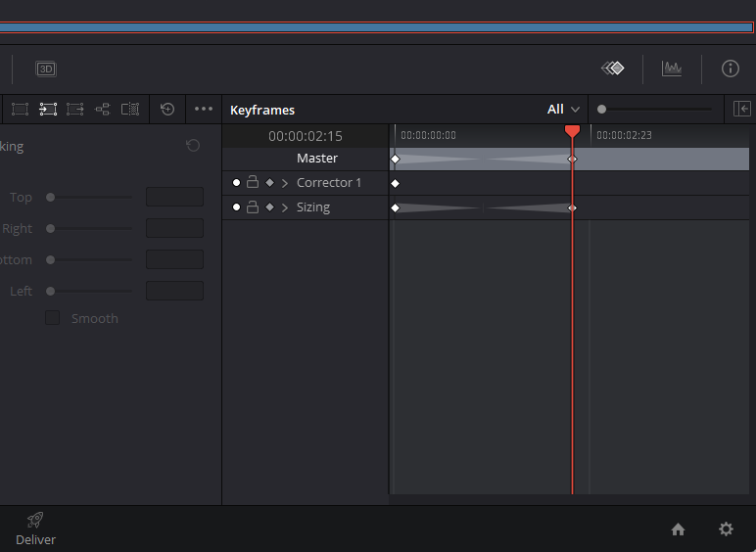This screenshot has width=756, height=552.
Task: Click the Keyframes panel title
Action: [262, 110]
